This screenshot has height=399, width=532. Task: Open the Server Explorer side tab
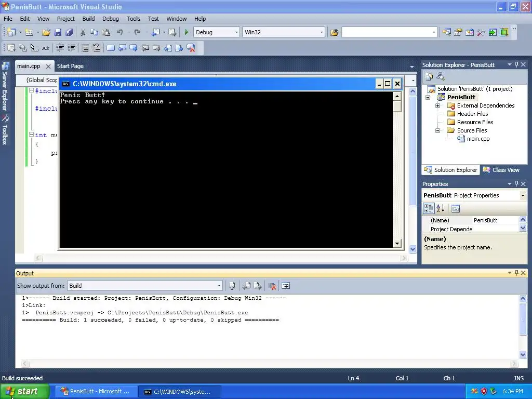[5, 86]
